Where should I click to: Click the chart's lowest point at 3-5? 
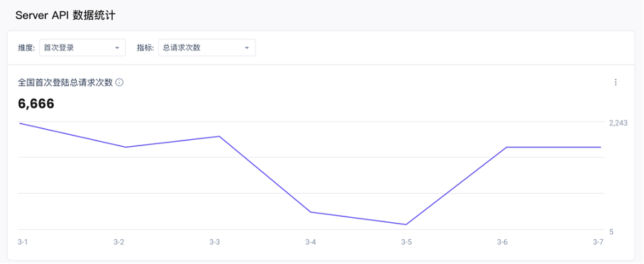(x=406, y=224)
